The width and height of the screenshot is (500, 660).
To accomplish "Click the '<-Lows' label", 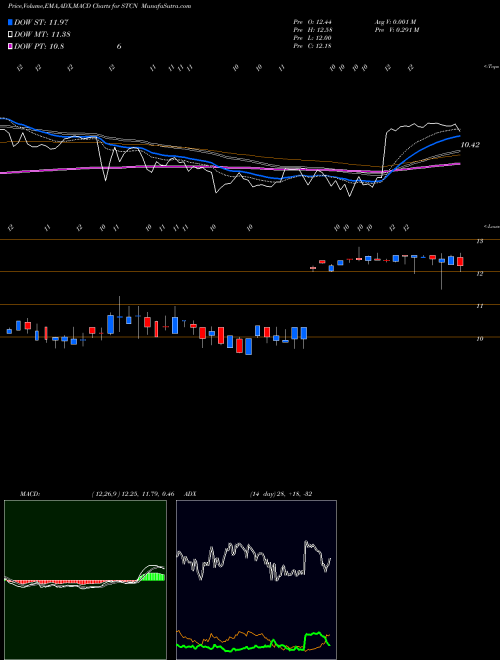I will click(x=491, y=226).
